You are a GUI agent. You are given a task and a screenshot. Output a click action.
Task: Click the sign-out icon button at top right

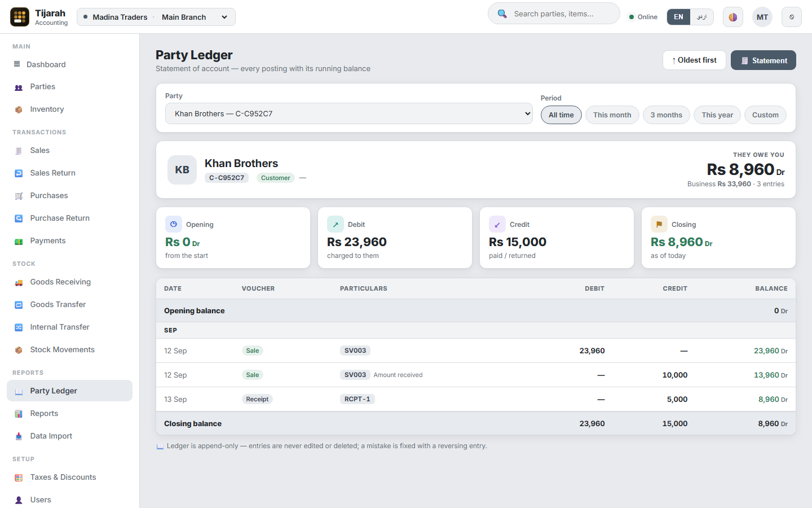pos(792,17)
